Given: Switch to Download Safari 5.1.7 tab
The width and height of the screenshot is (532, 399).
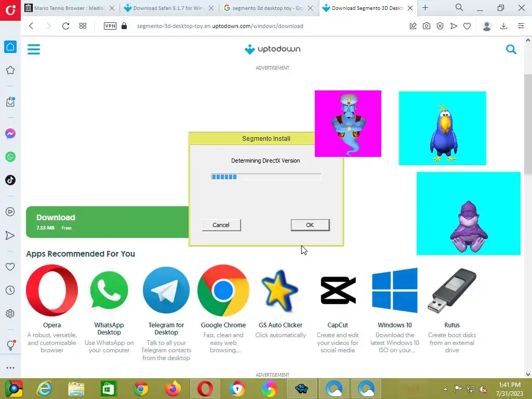Looking at the screenshot, I should pyautogui.click(x=168, y=8).
